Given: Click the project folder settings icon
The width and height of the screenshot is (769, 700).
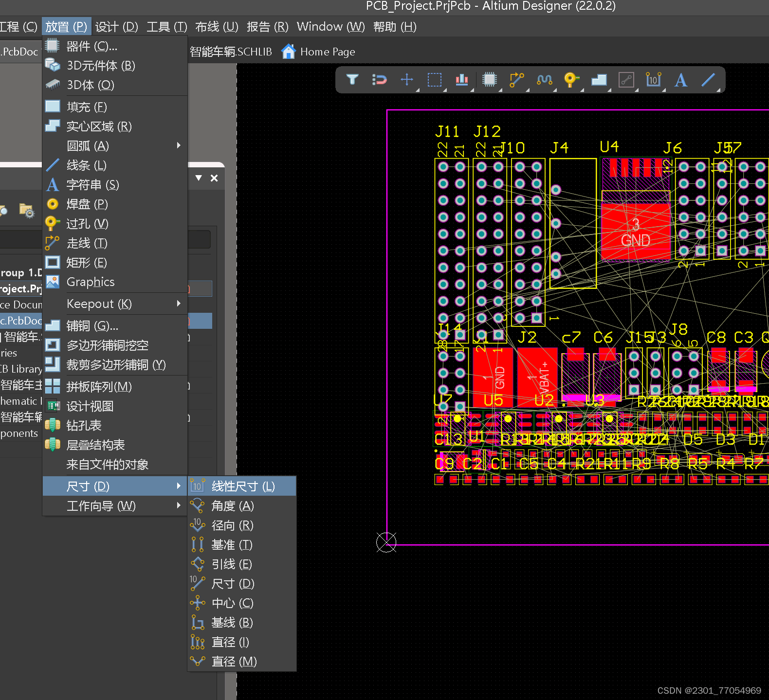Looking at the screenshot, I should coord(27,210).
